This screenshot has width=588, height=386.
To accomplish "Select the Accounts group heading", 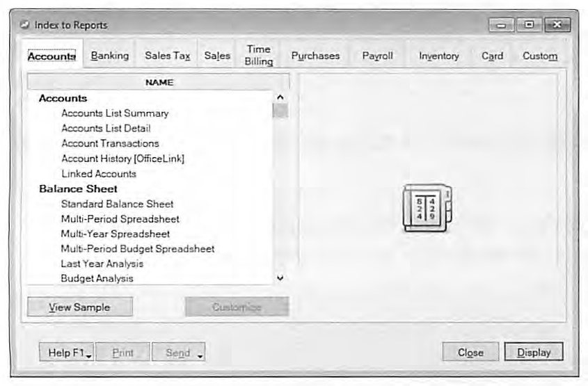I will [x=63, y=98].
